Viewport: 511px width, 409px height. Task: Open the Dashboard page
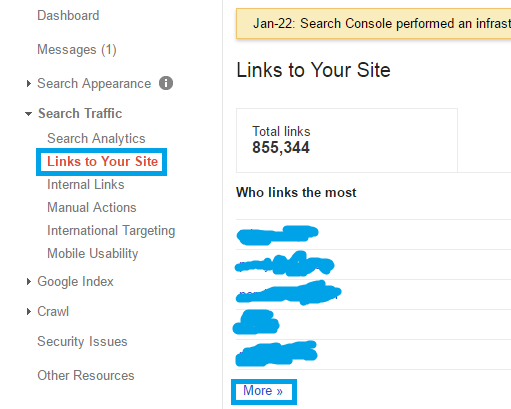(68, 15)
